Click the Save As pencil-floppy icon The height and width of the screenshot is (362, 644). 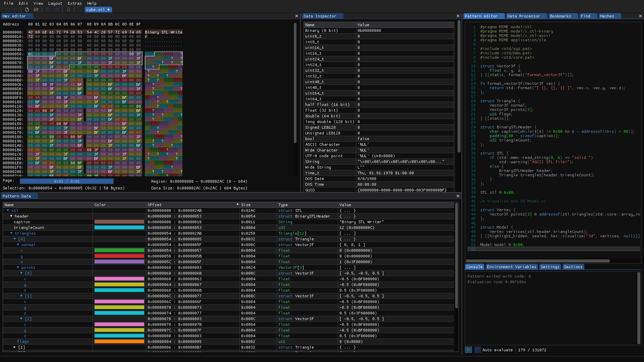coord(57,10)
